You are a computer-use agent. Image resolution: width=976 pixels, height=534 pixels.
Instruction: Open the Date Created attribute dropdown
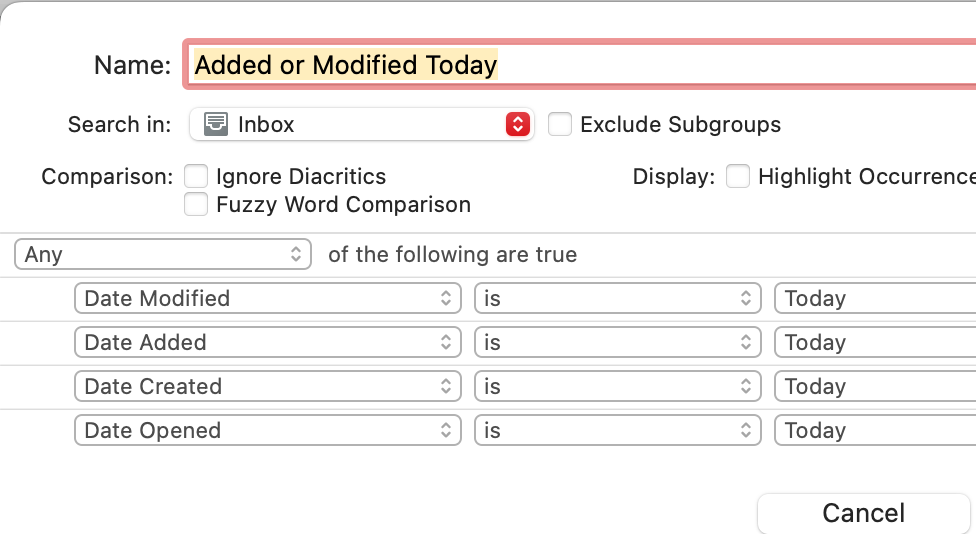pyautogui.click(x=267, y=386)
